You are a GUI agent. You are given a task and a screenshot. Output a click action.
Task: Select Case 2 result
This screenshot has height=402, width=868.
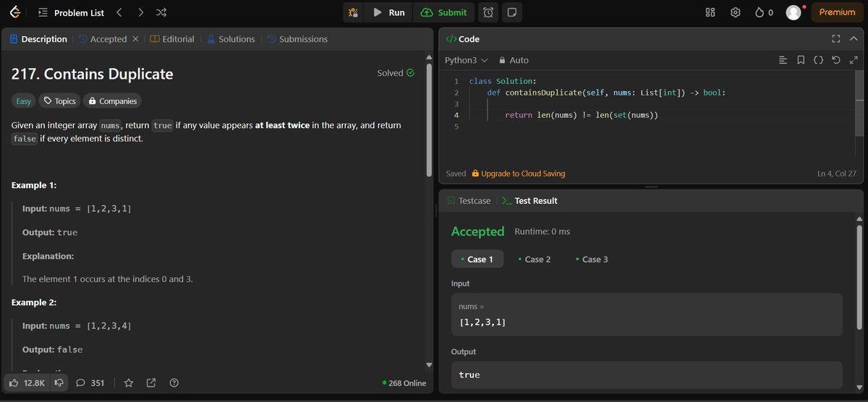pos(535,259)
